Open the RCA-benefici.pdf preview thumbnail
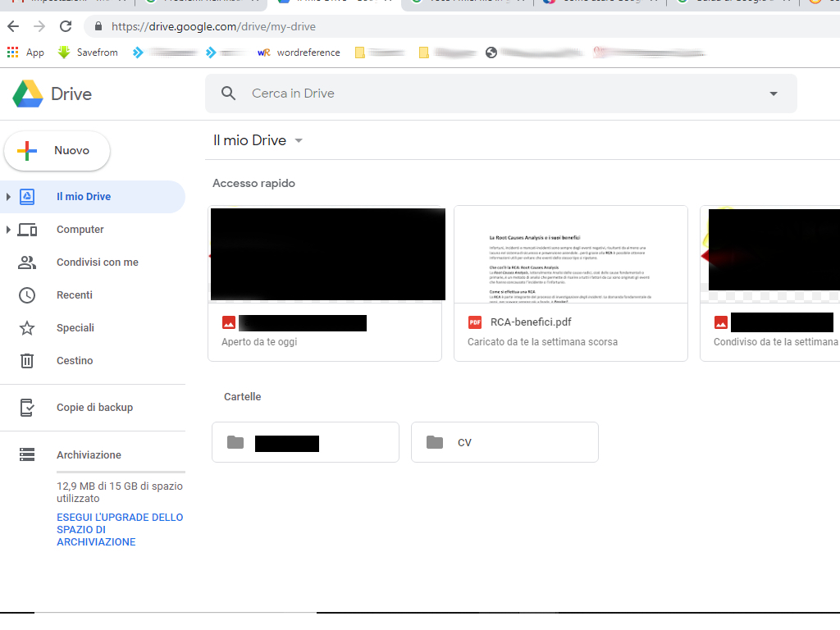The image size is (840, 630). tap(571, 254)
